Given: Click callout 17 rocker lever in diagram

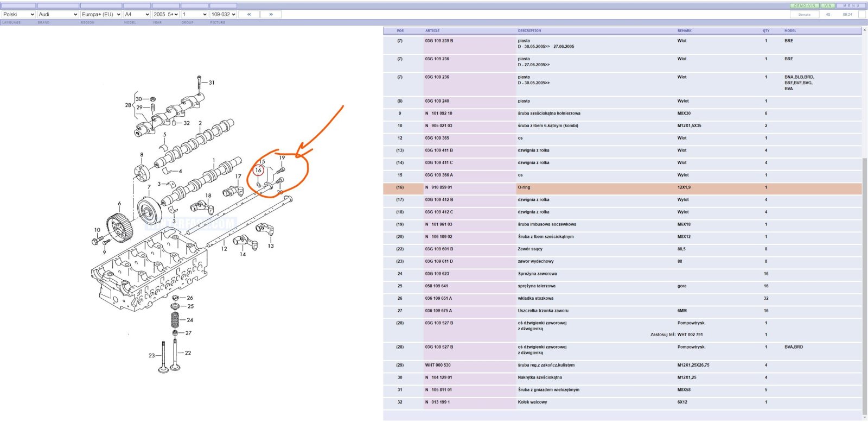Looking at the screenshot, I should [x=238, y=177].
